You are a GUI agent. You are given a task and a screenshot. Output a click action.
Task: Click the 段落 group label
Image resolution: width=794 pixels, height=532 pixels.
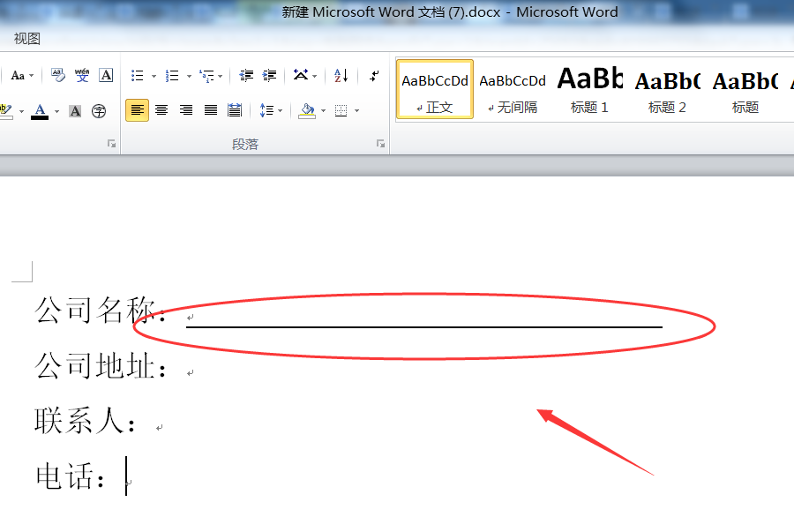click(245, 145)
